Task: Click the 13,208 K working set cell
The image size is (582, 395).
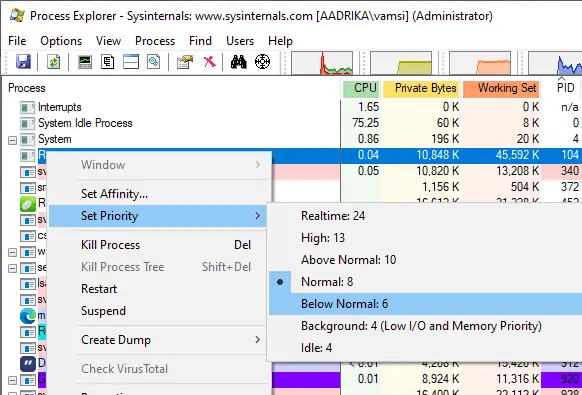Action: click(x=517, y=171)
